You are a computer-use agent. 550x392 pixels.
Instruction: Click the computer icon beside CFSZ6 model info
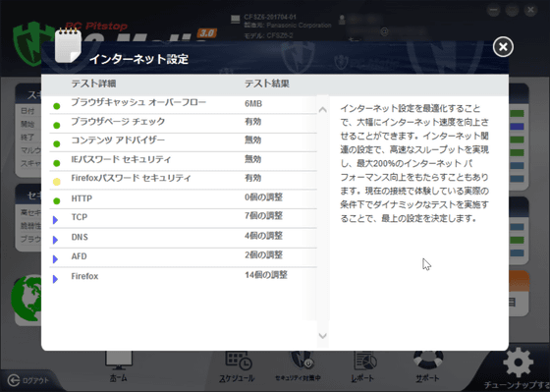(236, 20)
